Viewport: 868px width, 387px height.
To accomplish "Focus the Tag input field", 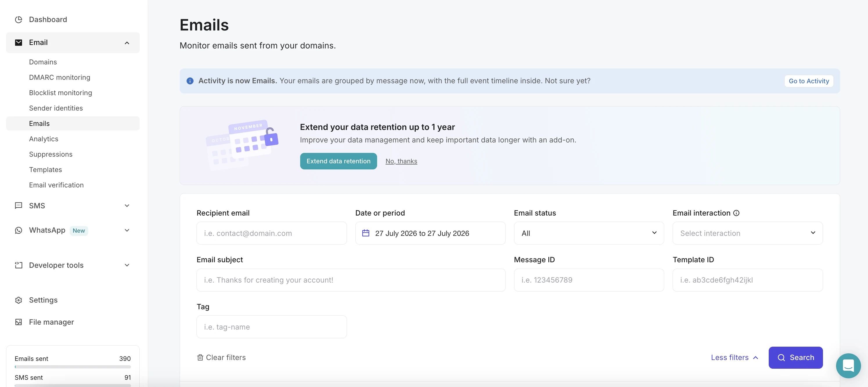I will click(x=271, y=327).
